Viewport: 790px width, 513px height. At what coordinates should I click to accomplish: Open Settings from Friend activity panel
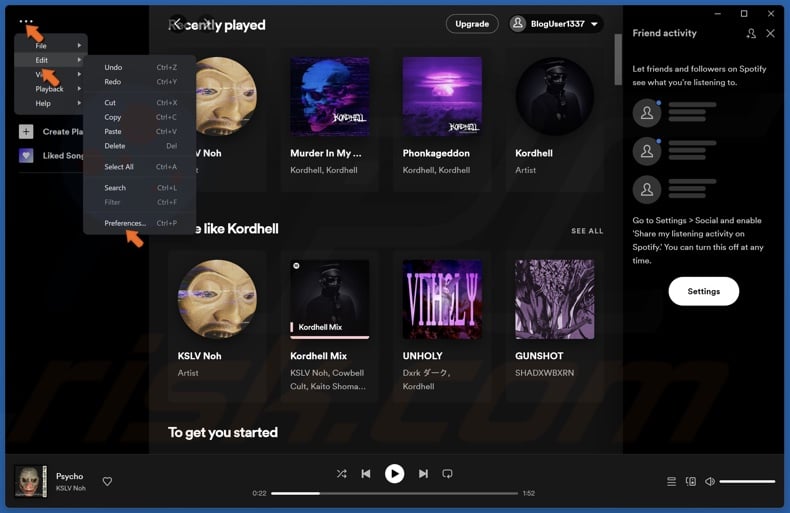(x=704, y=291)
